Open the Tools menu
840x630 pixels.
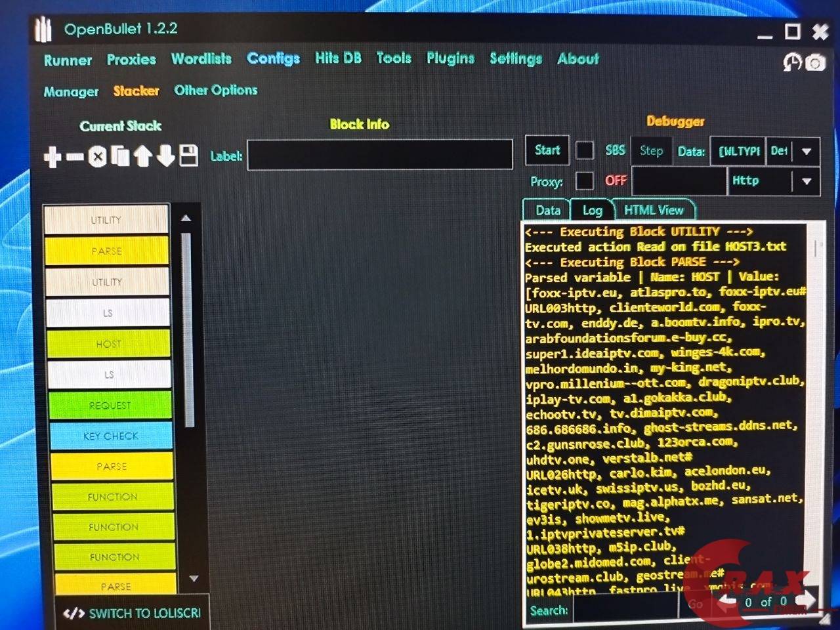click(394, 58)
